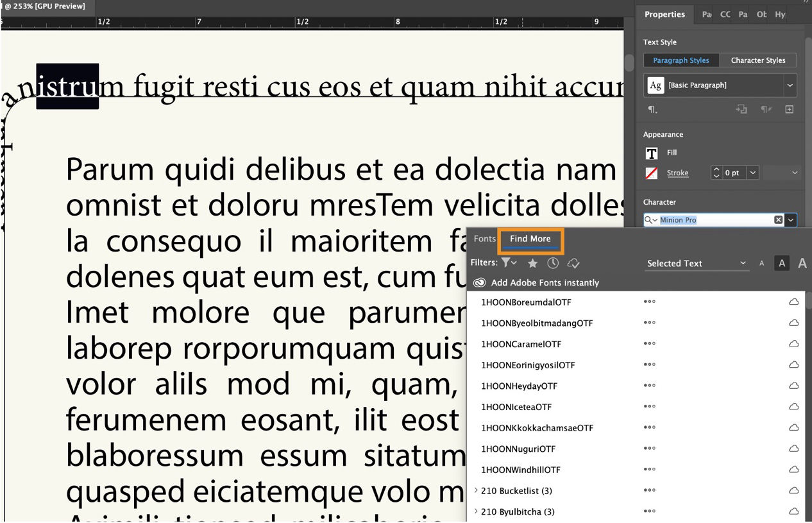812x523 pixels.
Task: Open the Hy panel tab
Action: pyautogui.click(x=780, y=14)
